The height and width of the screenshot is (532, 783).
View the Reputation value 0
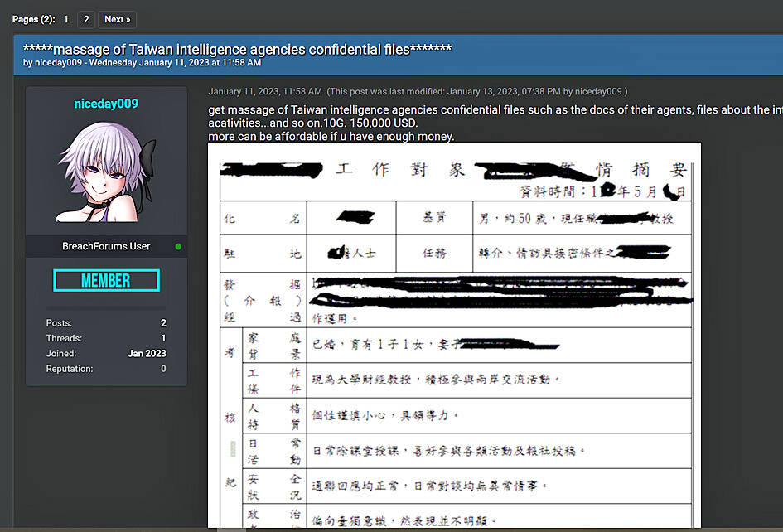coord(163,369)
